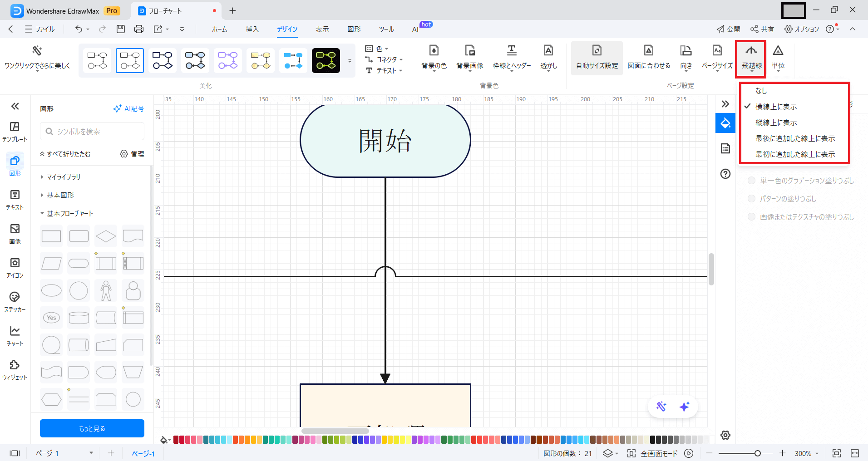
Task: Open オプション settings
Action: pos(802,29)
